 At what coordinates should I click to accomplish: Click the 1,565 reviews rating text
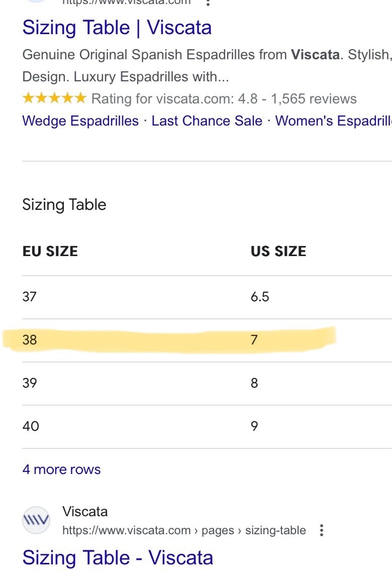pos(314,98)
